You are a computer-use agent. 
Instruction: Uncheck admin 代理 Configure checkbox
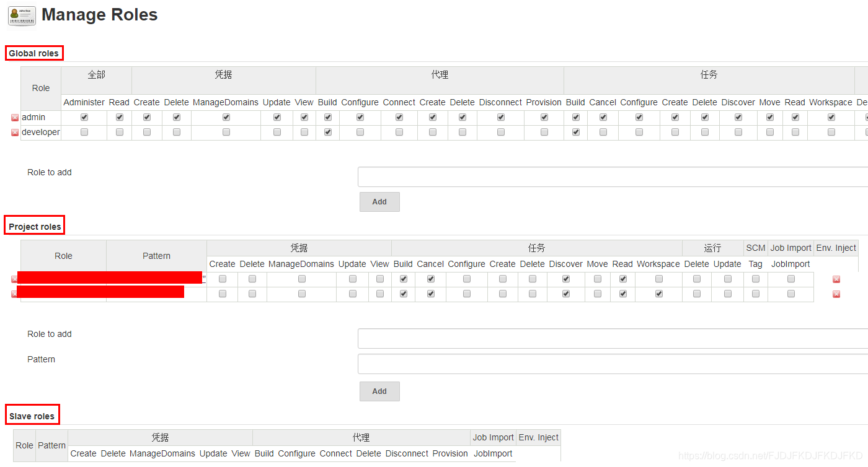coord(360,117)
